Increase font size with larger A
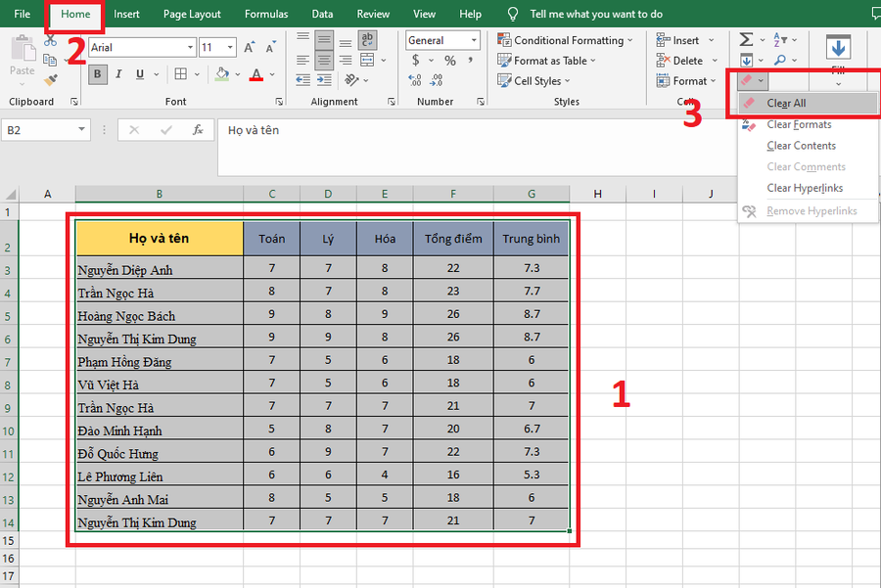 (250, 48)
